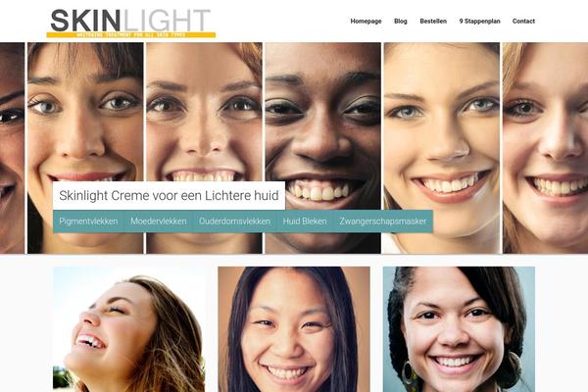The image size is (588, 392).
Task: Open the Moedervlekken link
Action: coord(158,221)
